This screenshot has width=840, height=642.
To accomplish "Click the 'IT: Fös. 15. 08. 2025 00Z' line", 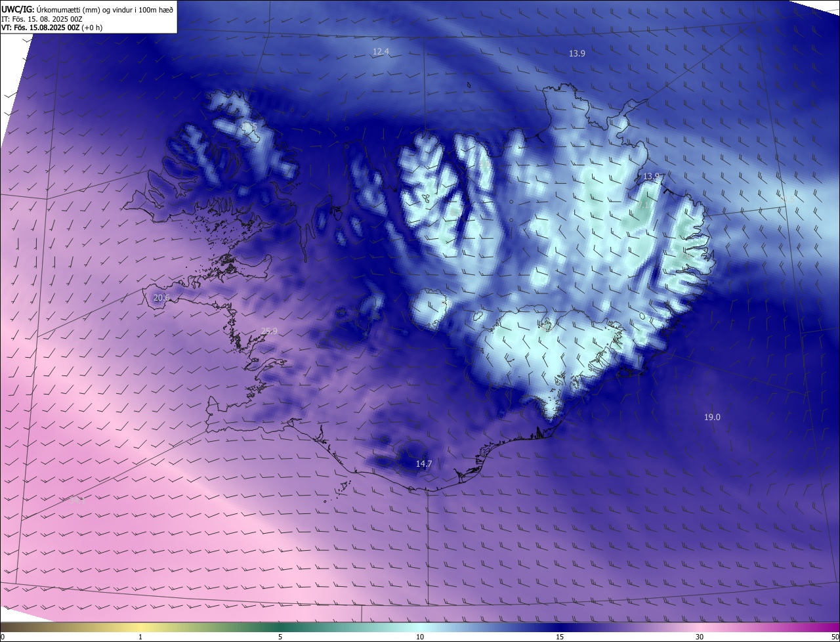I will 41,19.
